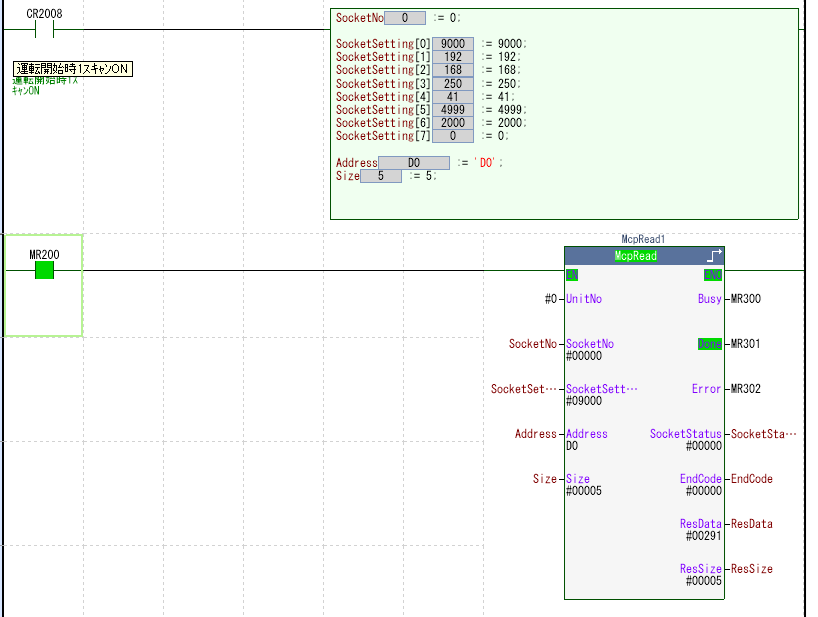Image resolution: width=818 pixels, height=617 pixels.
Task: Select the Size value box showing 5
Action: tap(381, 175)
